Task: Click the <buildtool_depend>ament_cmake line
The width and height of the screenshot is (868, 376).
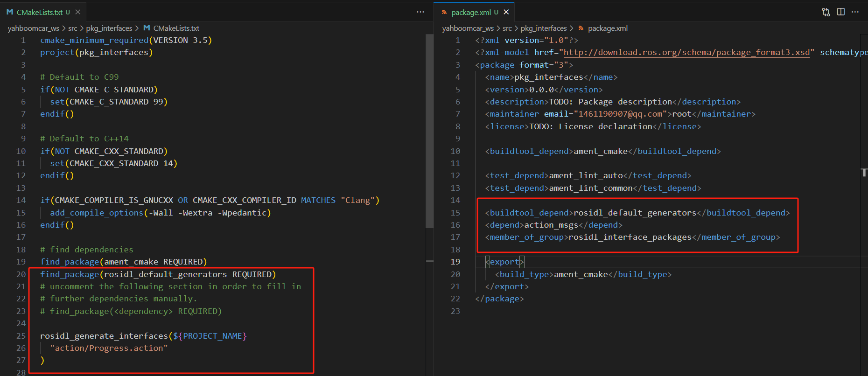Action: (603, 151)
